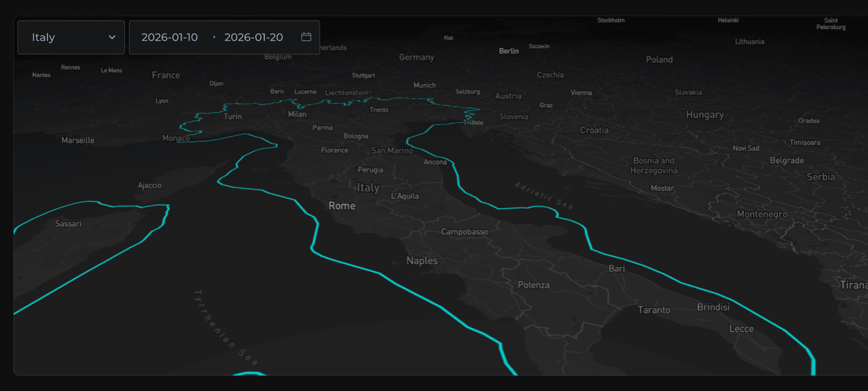Open the Italy country dropdown

71,37
